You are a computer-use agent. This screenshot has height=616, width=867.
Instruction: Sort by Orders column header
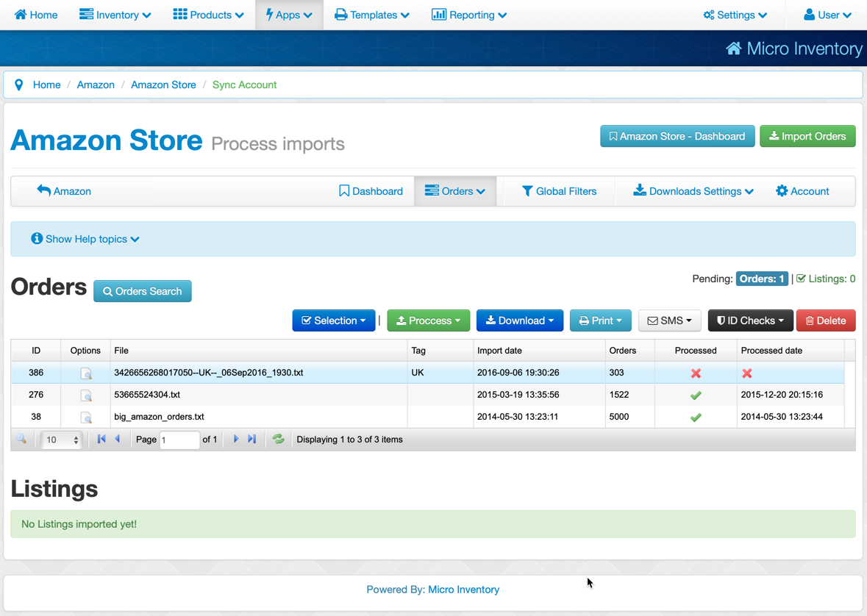(x=629, y=351)
